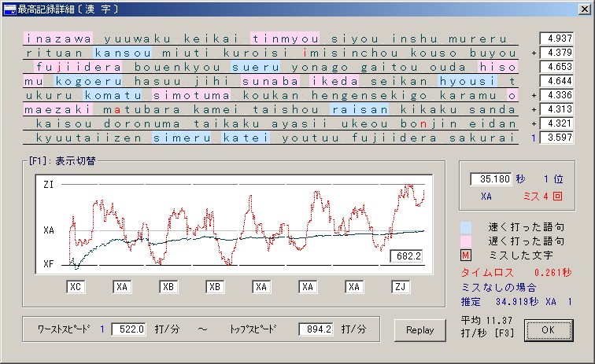Screen dimensions: 595x364
Task: Select the 4.644 line time field
Action: pyautogui.click(x=556, y=81)
